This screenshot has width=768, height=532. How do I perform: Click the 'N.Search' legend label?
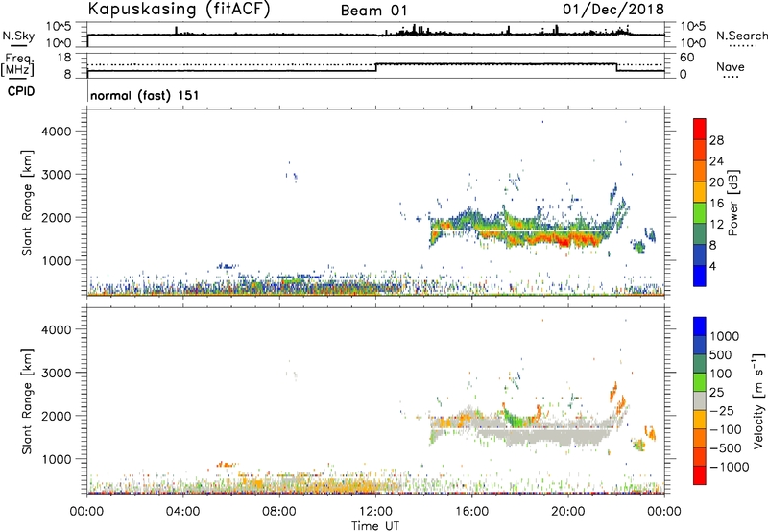(742, 36)
